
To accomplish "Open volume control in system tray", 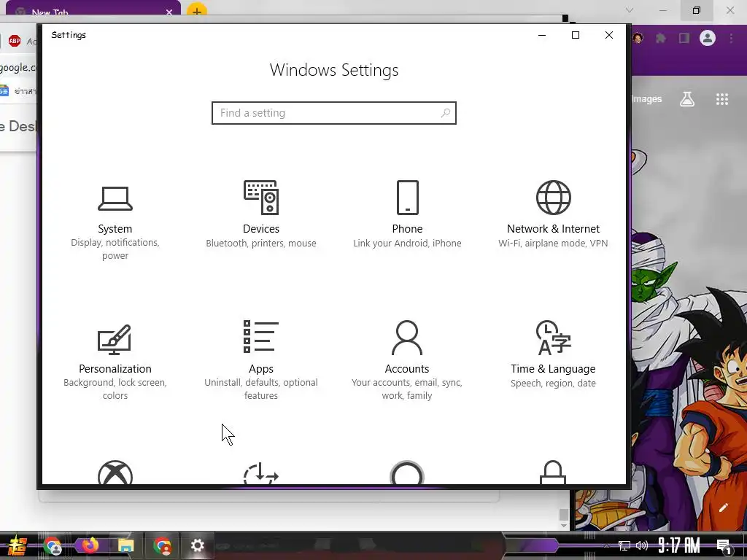I will coord(642,545).
